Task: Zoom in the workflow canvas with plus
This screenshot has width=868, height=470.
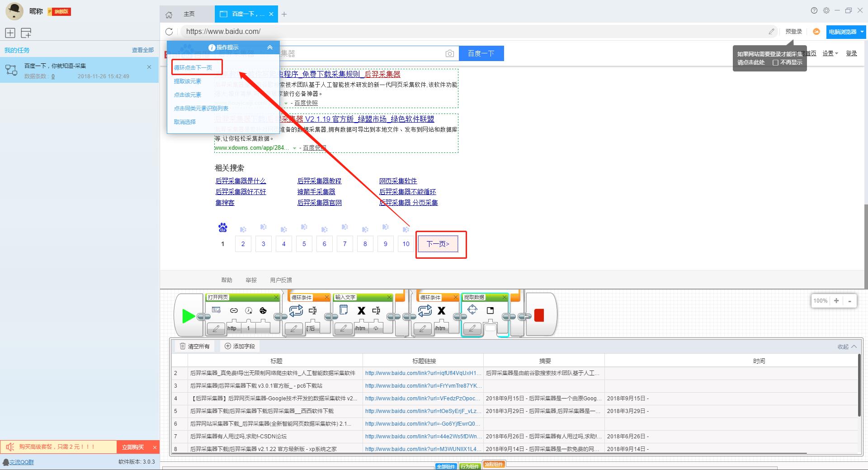Action: click(836, 301)
